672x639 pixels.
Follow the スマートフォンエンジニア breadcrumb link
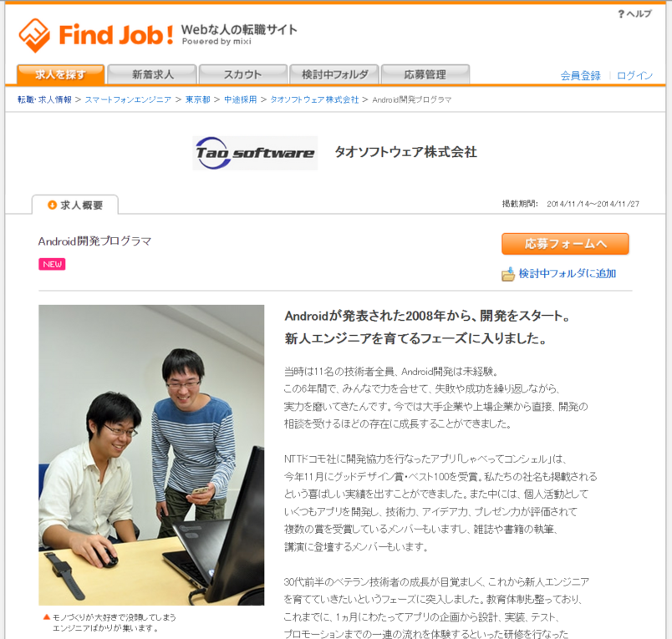pos(128,99)
